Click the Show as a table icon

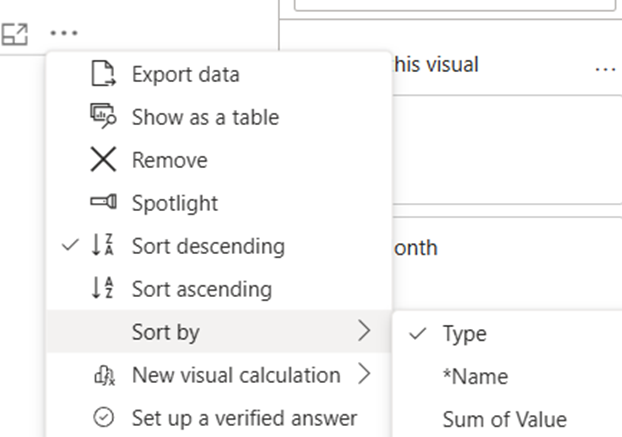click(103, 117)
